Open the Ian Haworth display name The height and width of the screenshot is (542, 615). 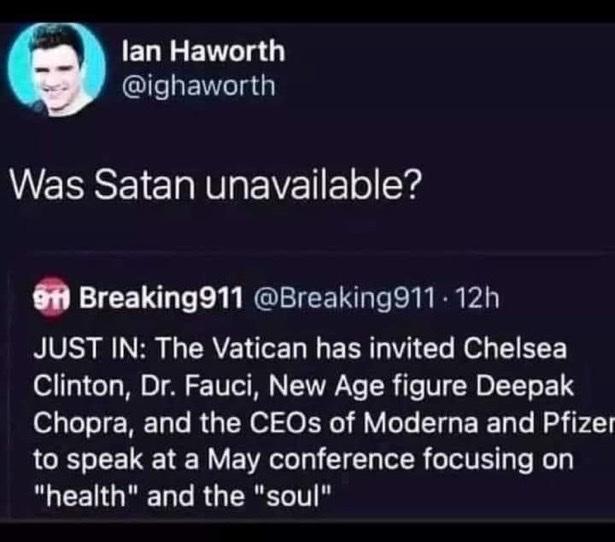click(x=204, y=51)
